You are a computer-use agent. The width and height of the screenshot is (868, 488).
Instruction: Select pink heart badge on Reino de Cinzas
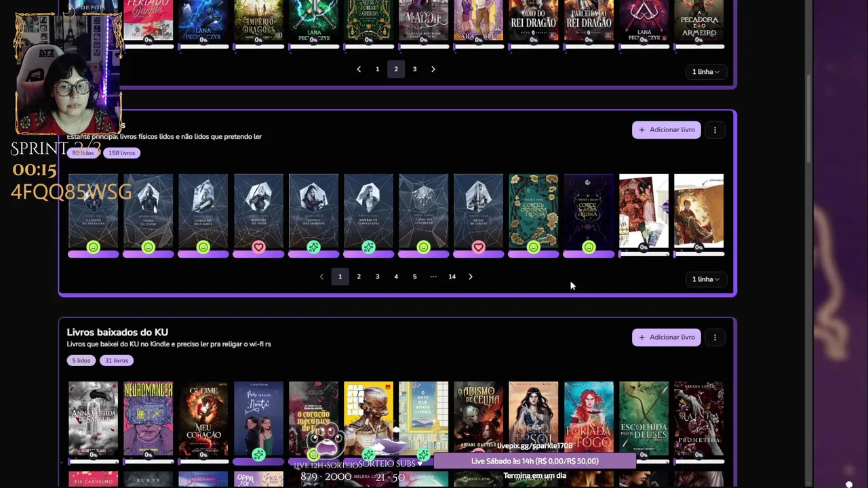[x=478, y=247]
